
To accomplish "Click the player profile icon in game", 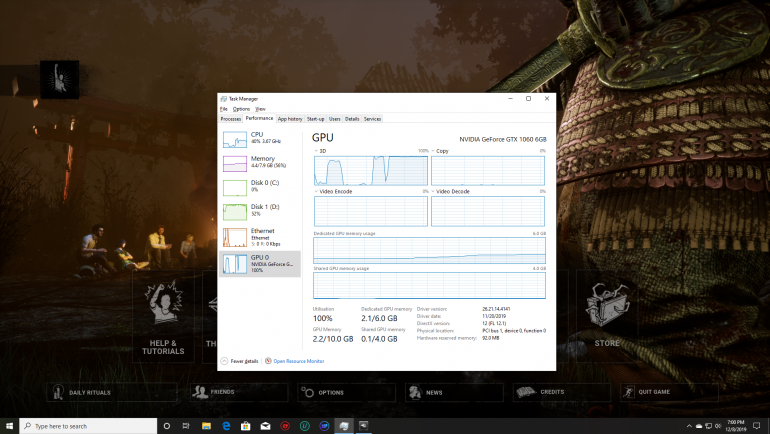I will [x=59, y=80].
